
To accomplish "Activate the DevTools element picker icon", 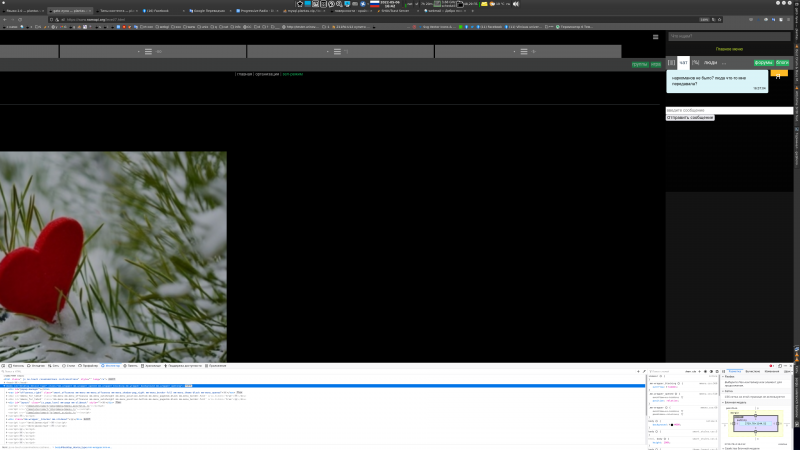I will click(3, 366).
